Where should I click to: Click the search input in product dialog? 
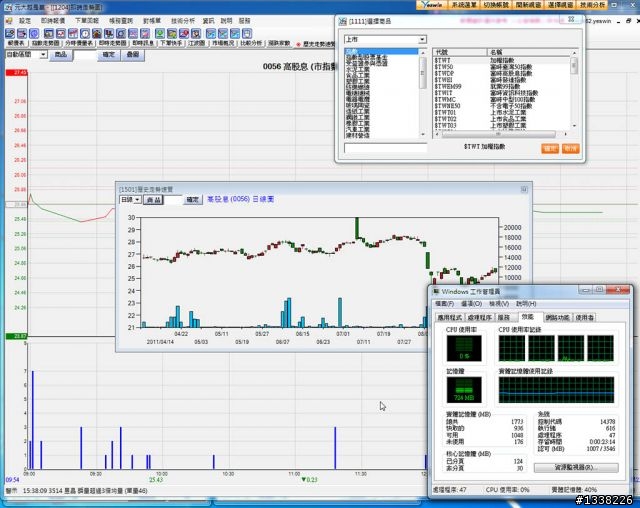pyautogui.click(x=385, y=148)
